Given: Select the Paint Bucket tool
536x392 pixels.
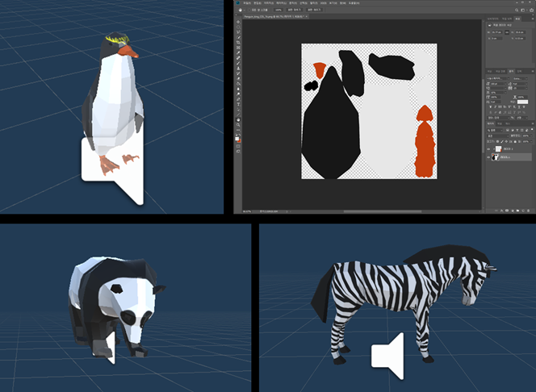Looking at the screenshot, I should [238, 84].
